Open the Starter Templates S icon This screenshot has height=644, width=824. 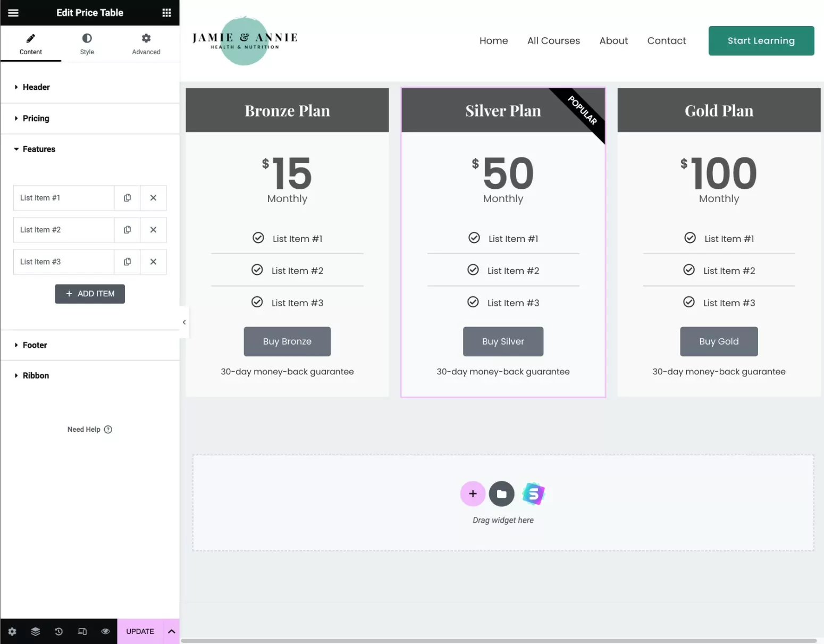(x=533, y=494)
